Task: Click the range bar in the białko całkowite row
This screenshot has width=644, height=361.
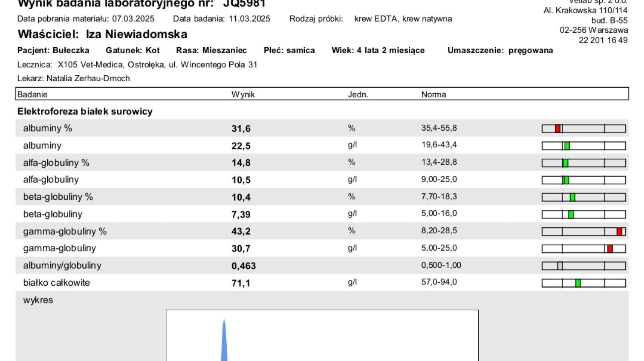Action: pyautogui.click(x=584, y=283)
